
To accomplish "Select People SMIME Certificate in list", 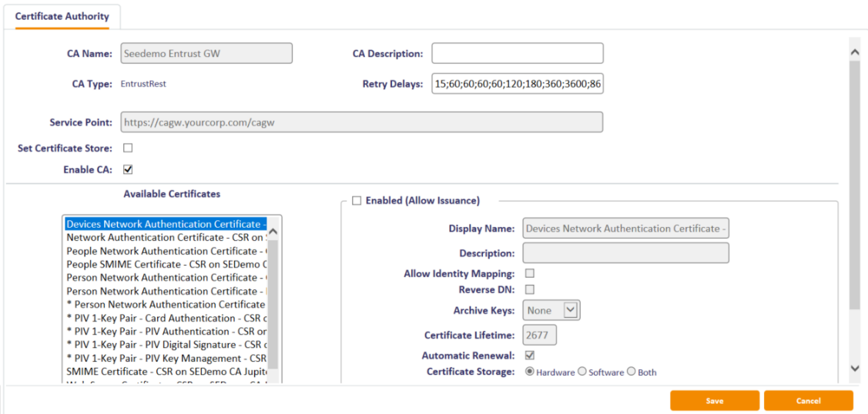I will 166,264.
